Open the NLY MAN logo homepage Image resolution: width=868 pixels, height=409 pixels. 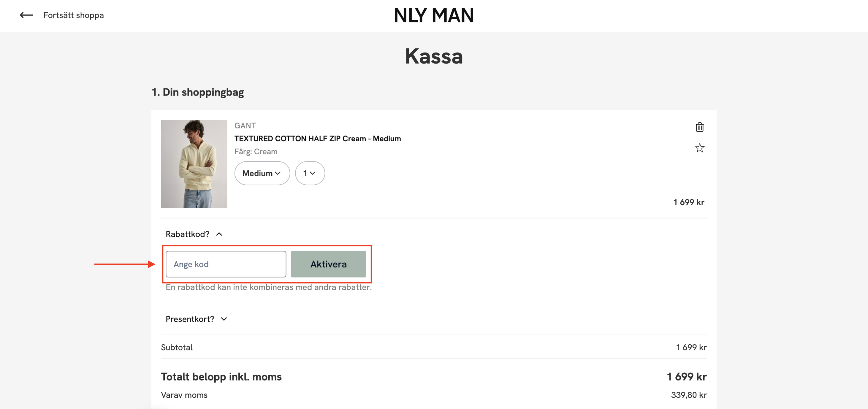[x=434, y=16]
